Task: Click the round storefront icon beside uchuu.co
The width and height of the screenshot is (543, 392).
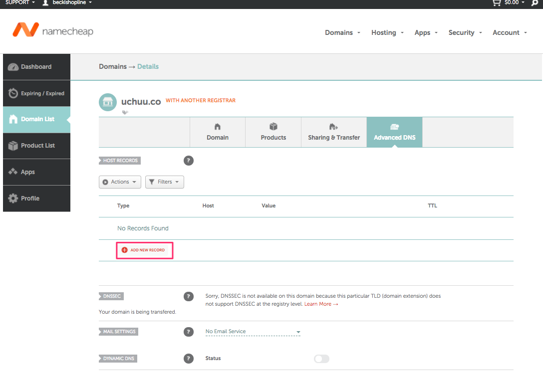Action: coord(108,102)
